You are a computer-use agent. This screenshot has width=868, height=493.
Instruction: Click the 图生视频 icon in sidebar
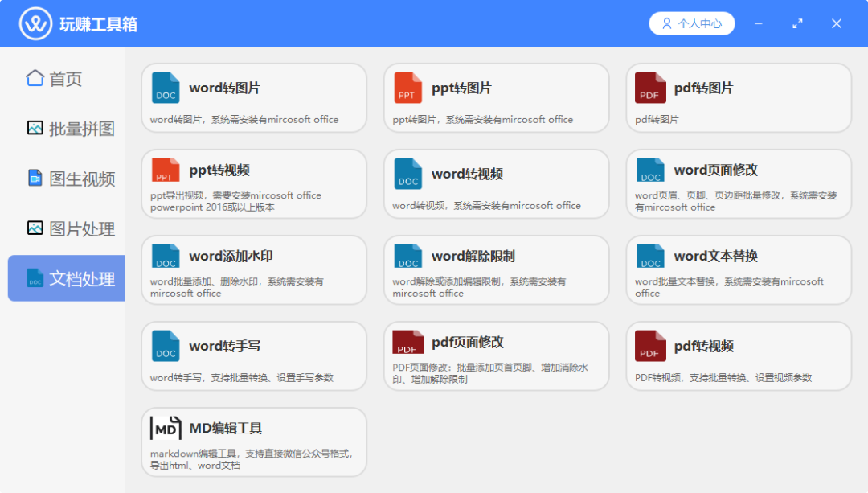[x=35, y=179]
